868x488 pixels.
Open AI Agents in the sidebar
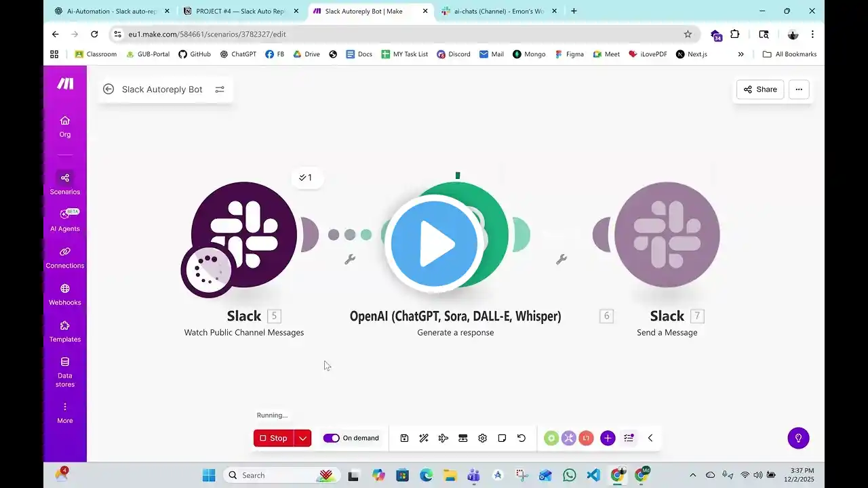click(x=65, y=220)
